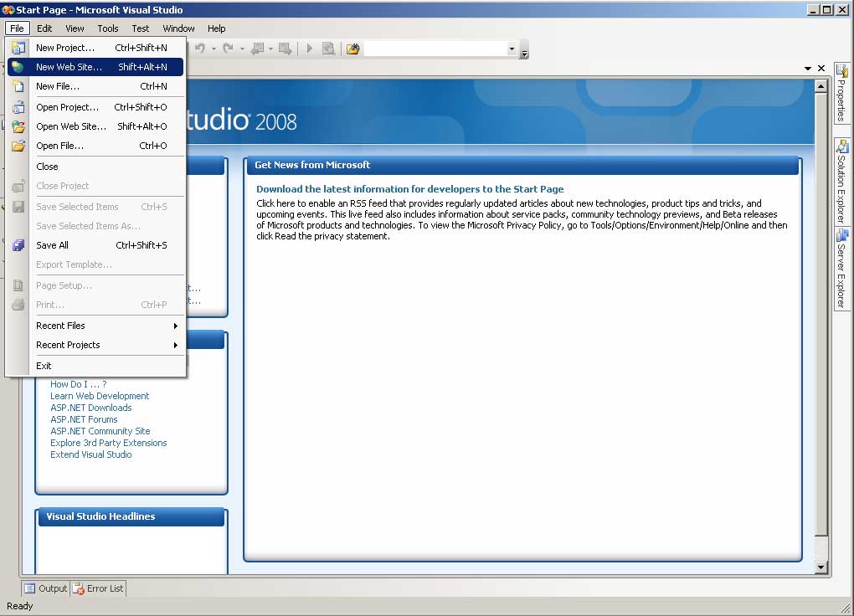Viewport: 854px width, 616px height.
Task: Open the Toolbar Options overflow arrow
Action: (524, 51)
